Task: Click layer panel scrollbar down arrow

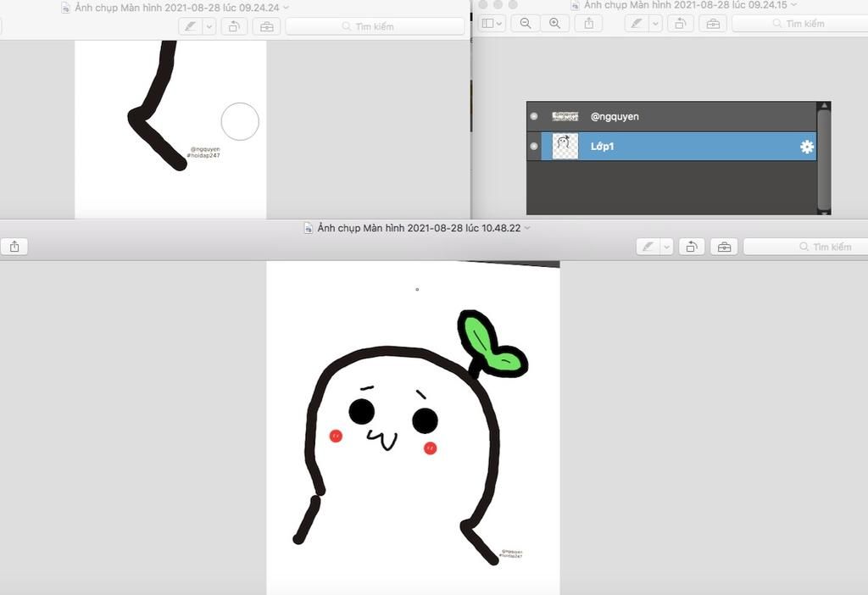Action: [824, 212]
